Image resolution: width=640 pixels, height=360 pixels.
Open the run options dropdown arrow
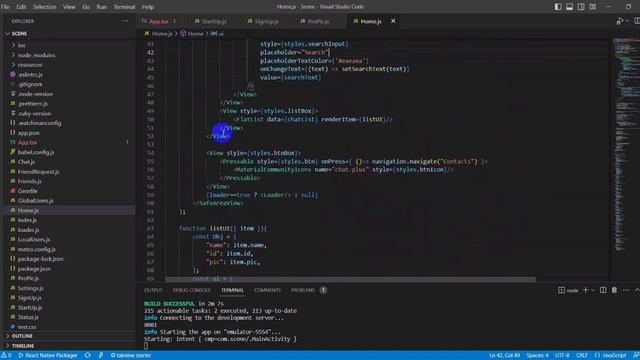coord(627,21)
